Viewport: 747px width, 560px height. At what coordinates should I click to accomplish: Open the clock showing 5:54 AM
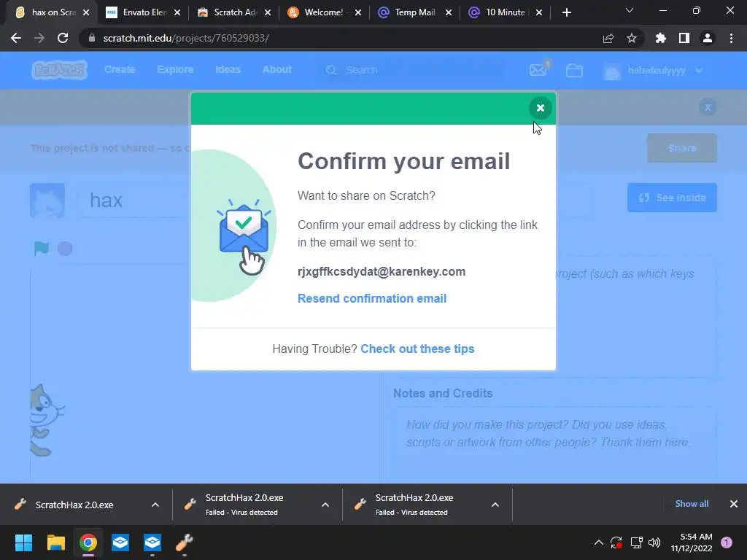(x=692, y=542)
